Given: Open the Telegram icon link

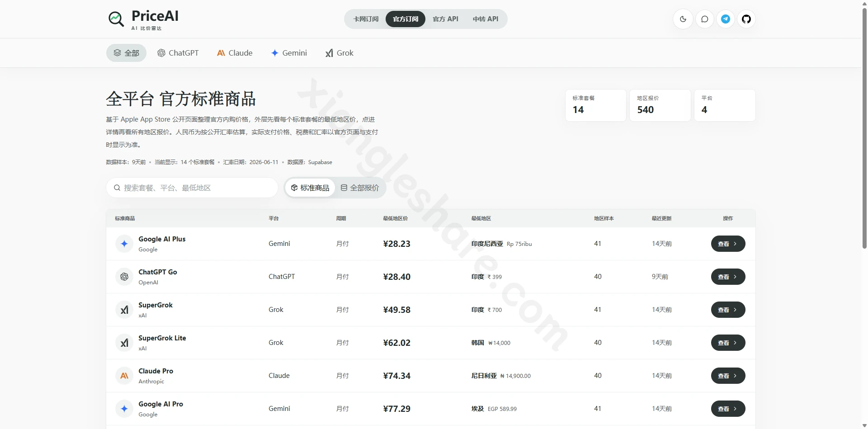Looking at the screenshot, I should [x=726, y=19].
